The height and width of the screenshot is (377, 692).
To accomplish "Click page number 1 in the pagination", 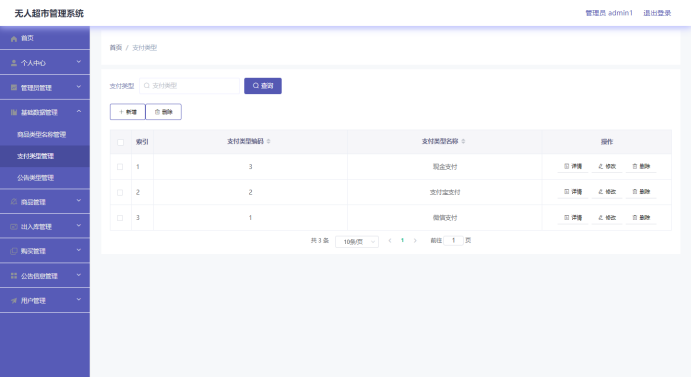I will pyautogui.click(x=402, y=241).
